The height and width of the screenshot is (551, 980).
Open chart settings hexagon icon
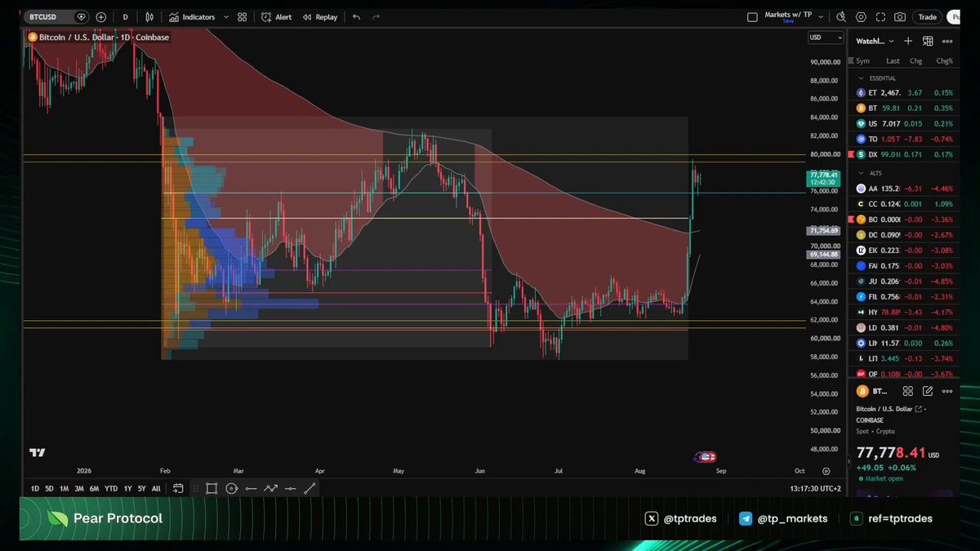coord(861,16)
